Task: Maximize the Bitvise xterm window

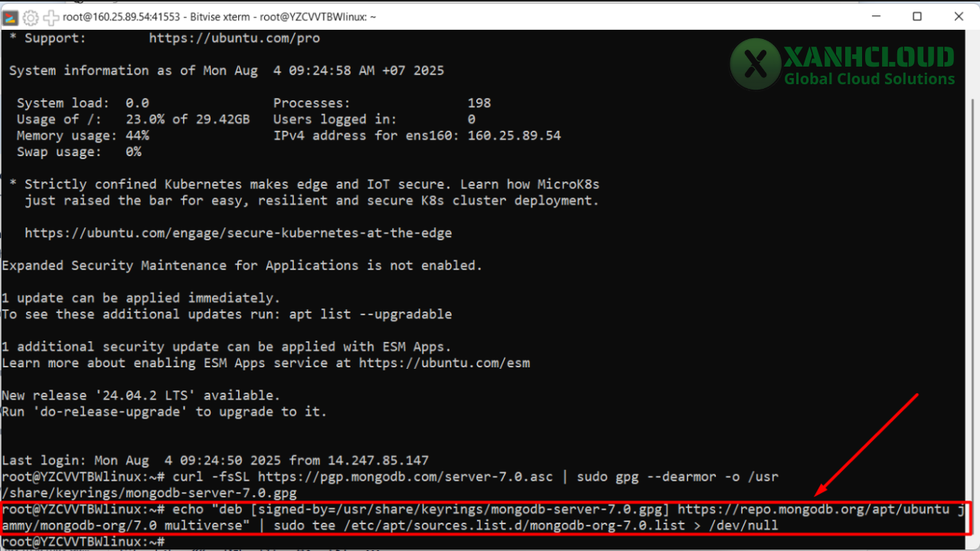Action: click(x=917, y=16)
